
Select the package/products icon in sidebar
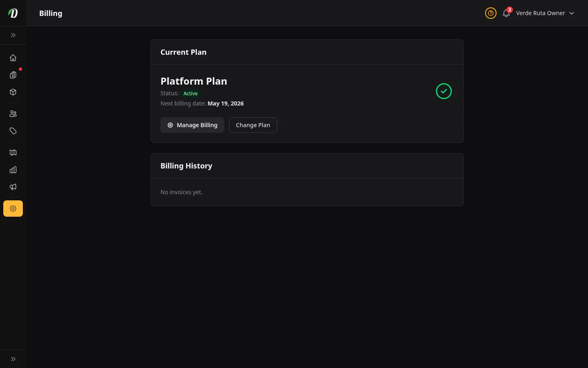pos(13,92)
